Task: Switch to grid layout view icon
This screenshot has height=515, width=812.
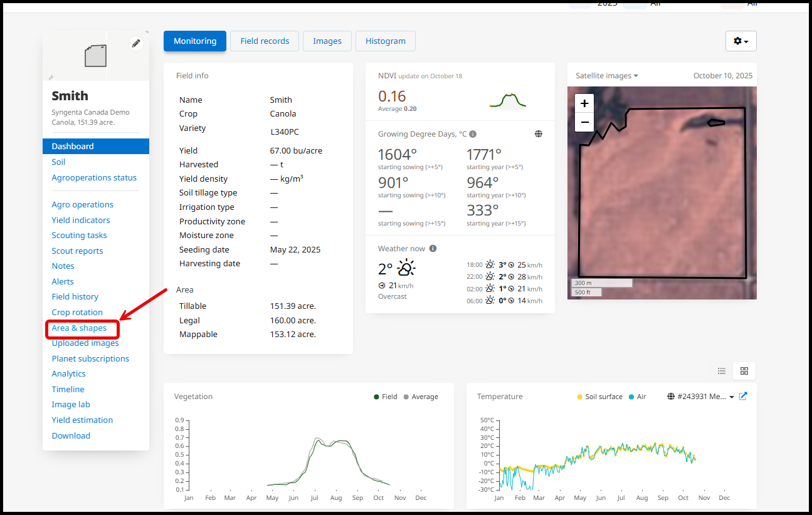Action: coord(744,371)
